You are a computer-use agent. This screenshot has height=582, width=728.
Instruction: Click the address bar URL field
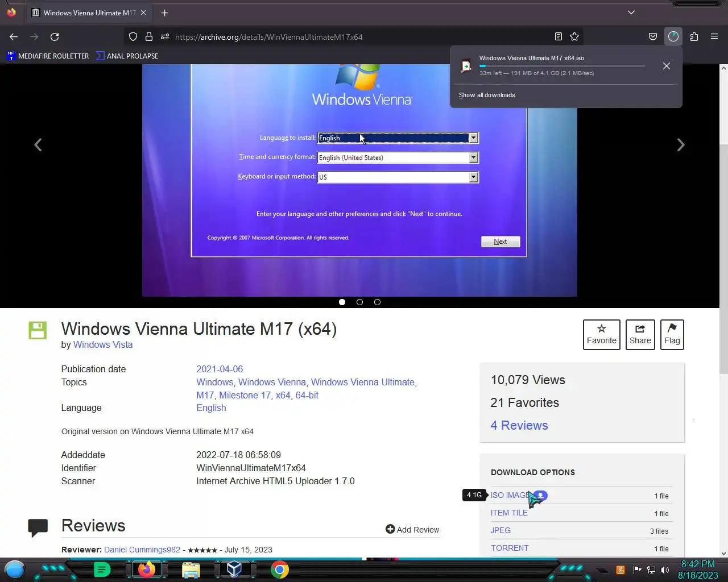353,37
